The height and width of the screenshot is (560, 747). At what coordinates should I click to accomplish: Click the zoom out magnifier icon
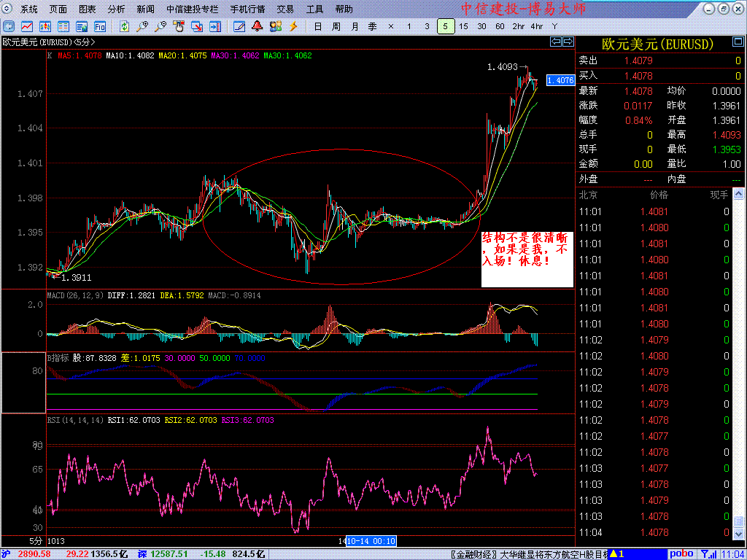click(x=160, y=26)
